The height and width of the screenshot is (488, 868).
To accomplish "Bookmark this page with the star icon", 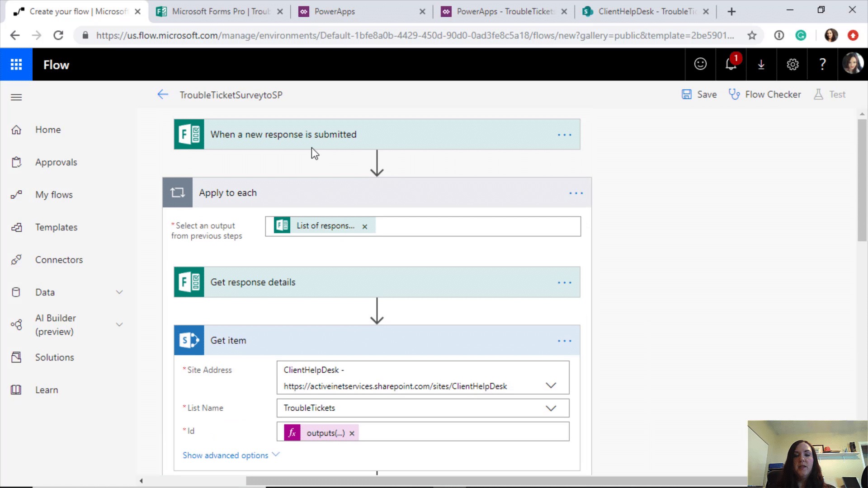I will point(752,35).
